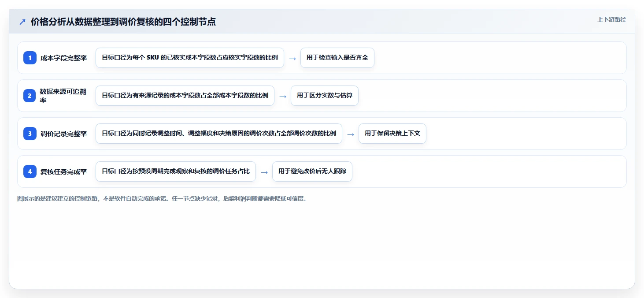The width and height of the screenshot is (644, 298).
Task: Select the number 1 step badge
Action: point(30,58)
